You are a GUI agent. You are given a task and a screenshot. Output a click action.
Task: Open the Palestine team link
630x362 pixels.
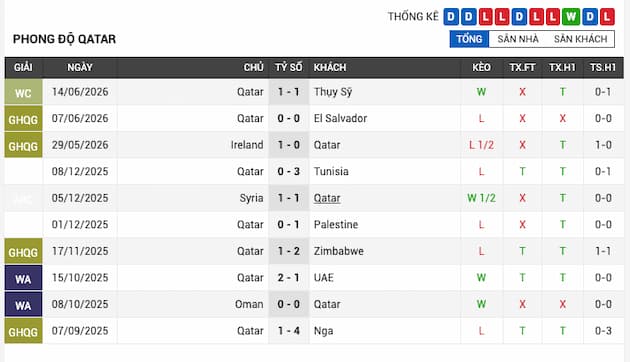click(x=335, y=225)
